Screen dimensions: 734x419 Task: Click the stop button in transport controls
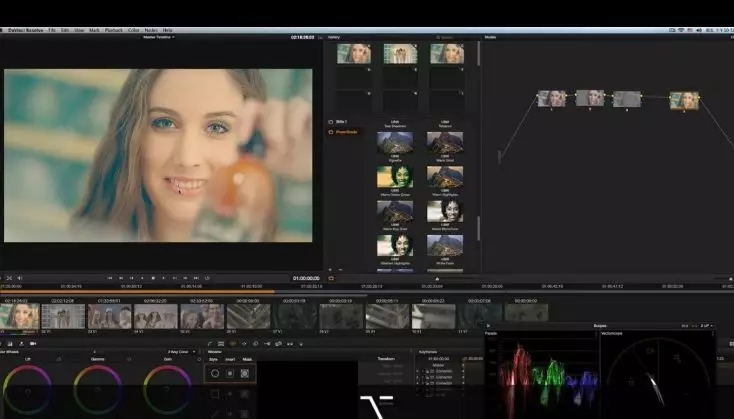coord(153,278)
